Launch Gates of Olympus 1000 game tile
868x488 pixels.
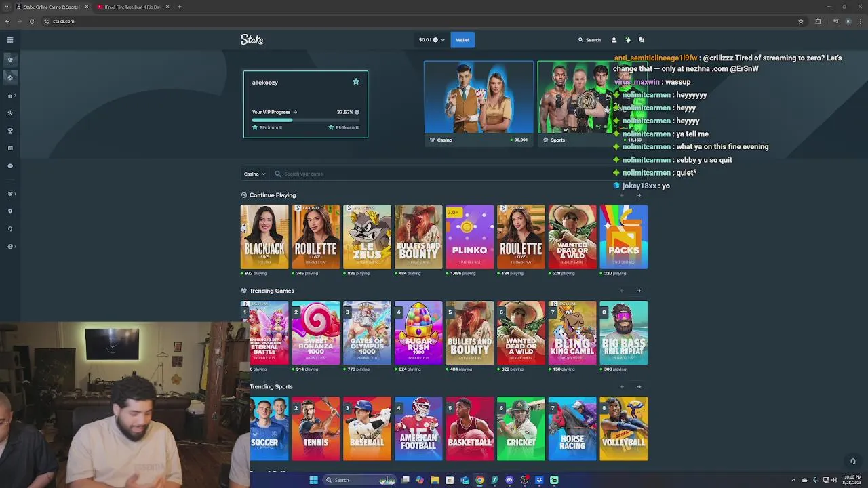click(367, 333)
